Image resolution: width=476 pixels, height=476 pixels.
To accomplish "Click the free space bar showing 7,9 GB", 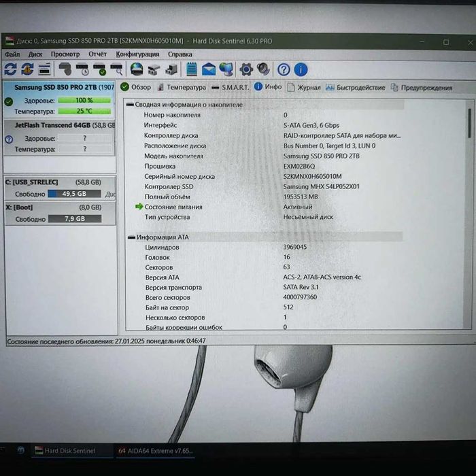I will click(75, 218).
